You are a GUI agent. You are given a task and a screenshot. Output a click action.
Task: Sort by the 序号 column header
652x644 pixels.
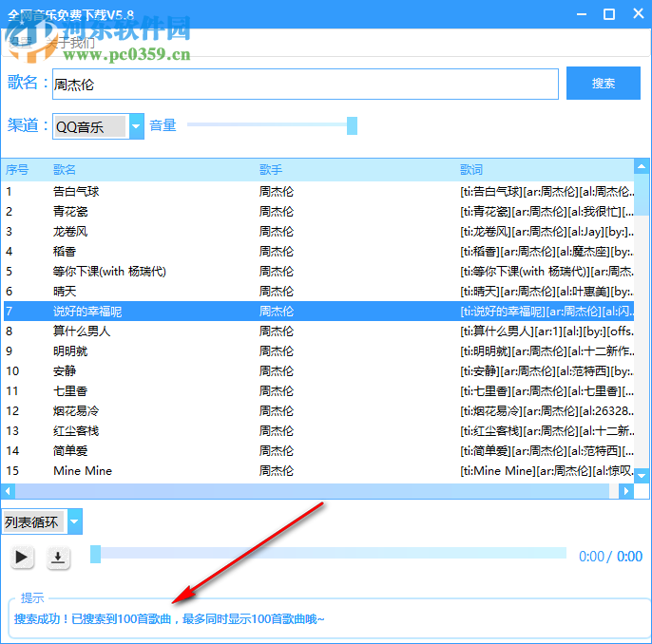tap(17, 169)
